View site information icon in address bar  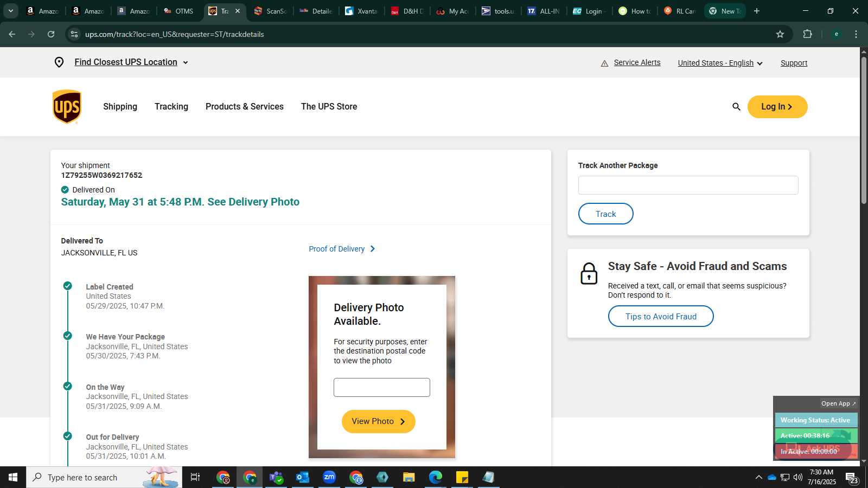coord(74,34)
